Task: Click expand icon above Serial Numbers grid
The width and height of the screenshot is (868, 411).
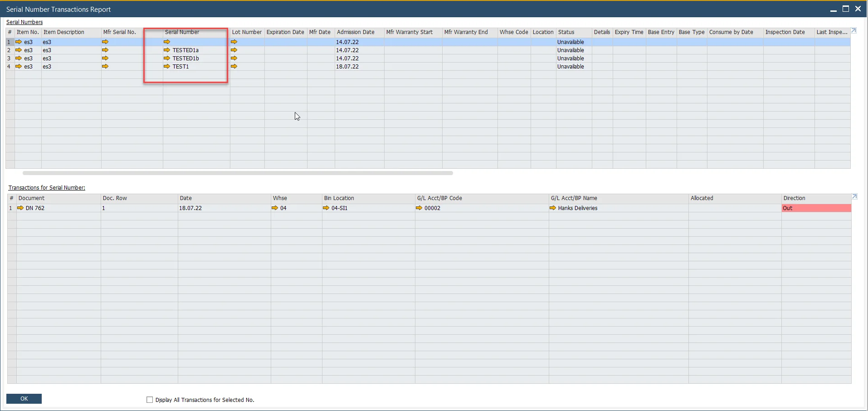Action: click(854, 30)
